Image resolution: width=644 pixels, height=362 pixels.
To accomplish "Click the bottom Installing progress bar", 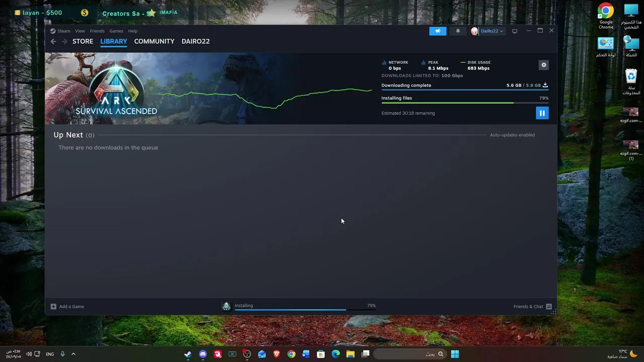I will tap(305, 310).
